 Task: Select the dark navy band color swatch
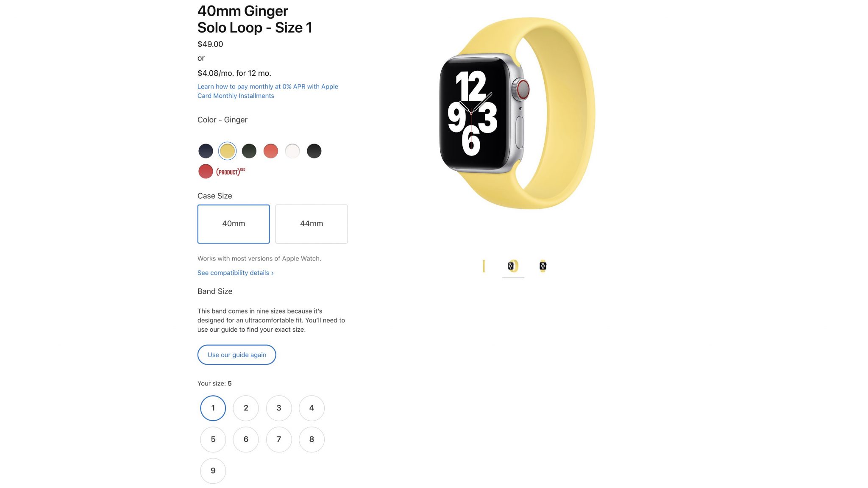click(x=206, y=151)
